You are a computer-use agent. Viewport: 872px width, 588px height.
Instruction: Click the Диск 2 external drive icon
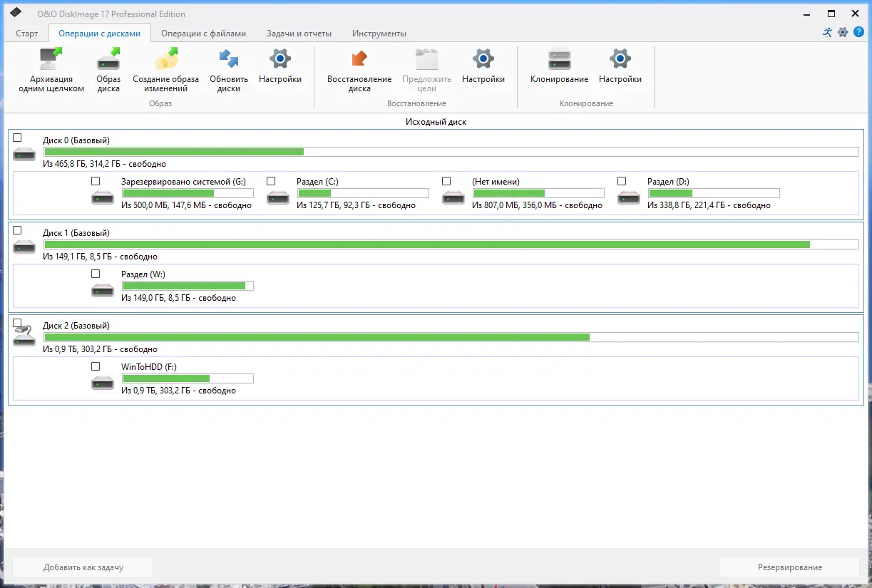[24, 336]
